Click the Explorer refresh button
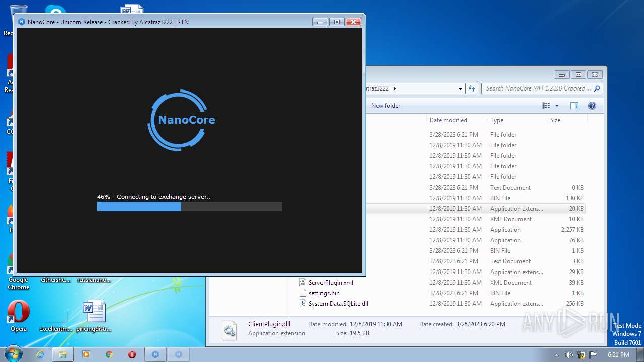The width and height of the screenshot is (644, 362). tap(472, 88)
